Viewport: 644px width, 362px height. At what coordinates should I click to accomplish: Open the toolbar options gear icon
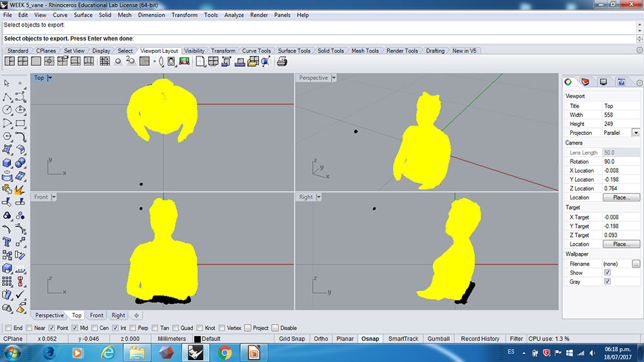pos(639,50)
